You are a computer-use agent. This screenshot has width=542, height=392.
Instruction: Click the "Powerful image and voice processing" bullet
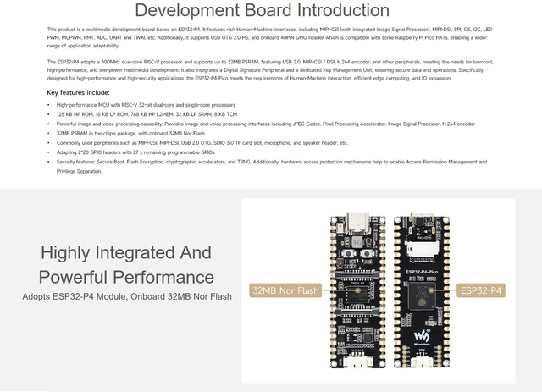(x=265, y=124)
